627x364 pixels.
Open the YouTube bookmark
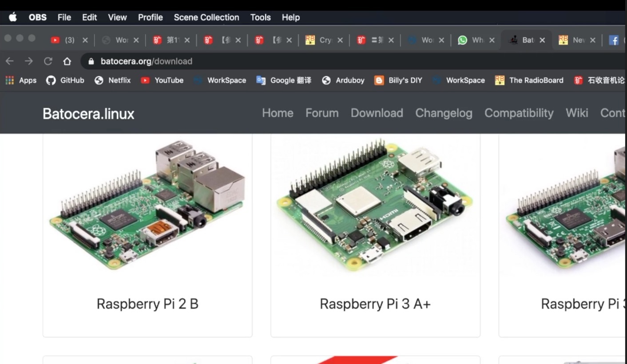[x=162, y=80]
